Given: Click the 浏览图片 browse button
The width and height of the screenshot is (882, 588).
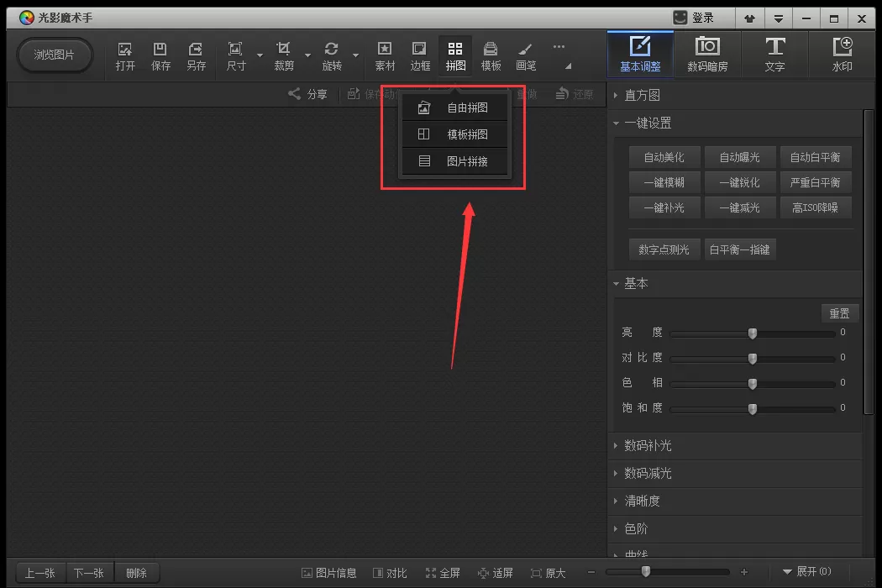Looking at the screenshot, I should click(54, 55).
